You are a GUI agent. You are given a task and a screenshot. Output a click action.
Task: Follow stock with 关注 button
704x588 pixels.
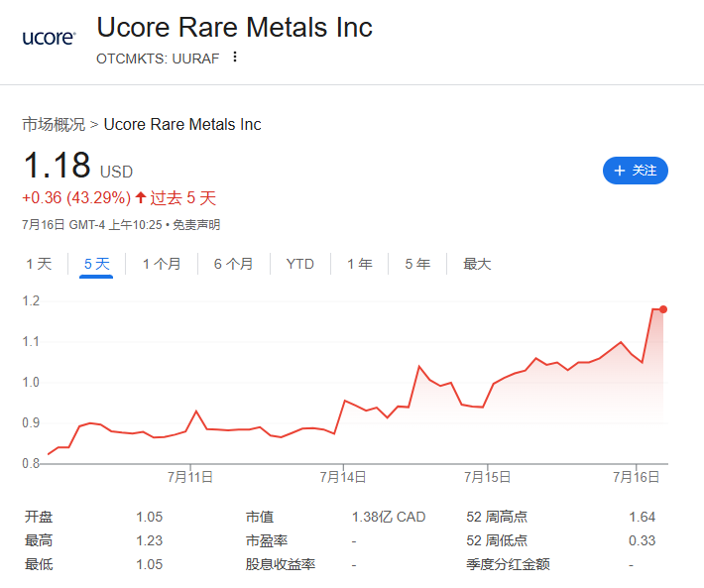(x=636, y=171)
